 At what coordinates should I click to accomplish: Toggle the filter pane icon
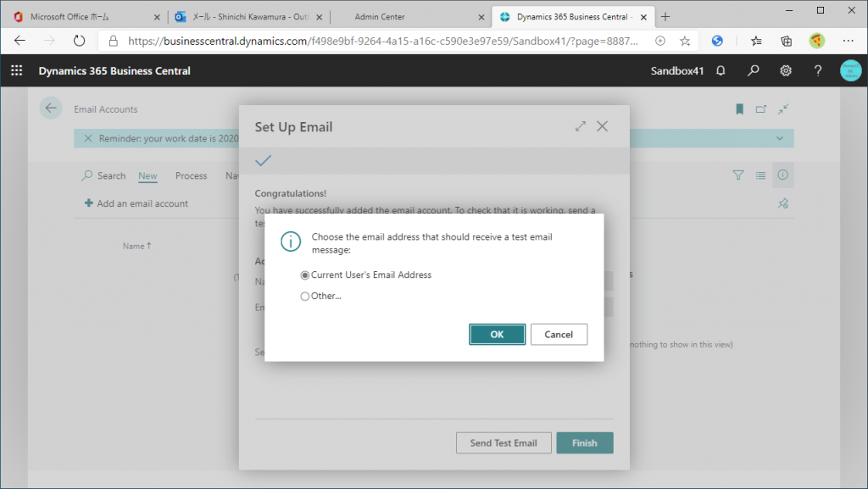[738, 175]
